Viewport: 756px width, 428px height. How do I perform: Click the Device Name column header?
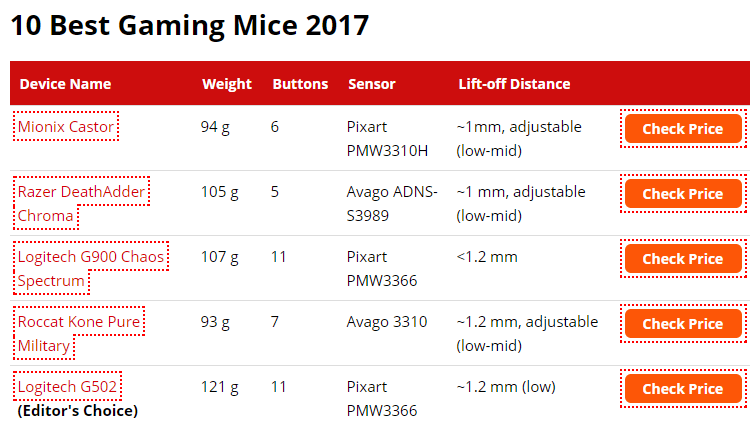(x=66, y=84)
